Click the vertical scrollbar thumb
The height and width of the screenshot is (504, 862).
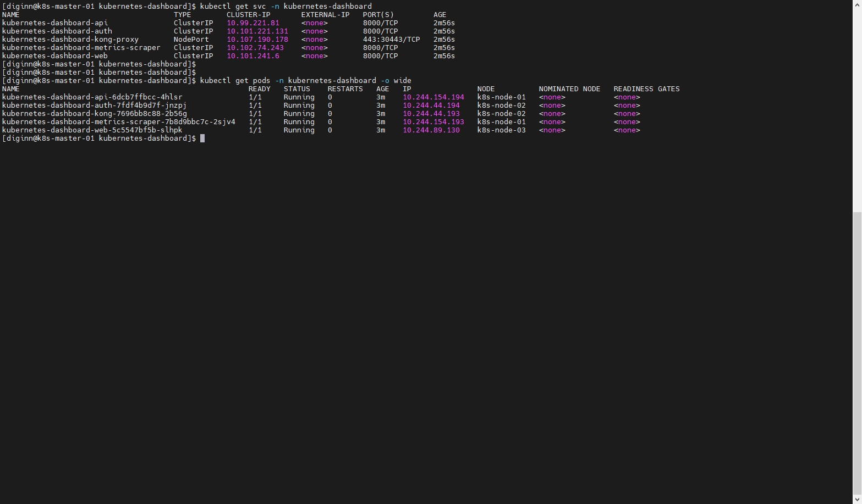pos(857,352)
